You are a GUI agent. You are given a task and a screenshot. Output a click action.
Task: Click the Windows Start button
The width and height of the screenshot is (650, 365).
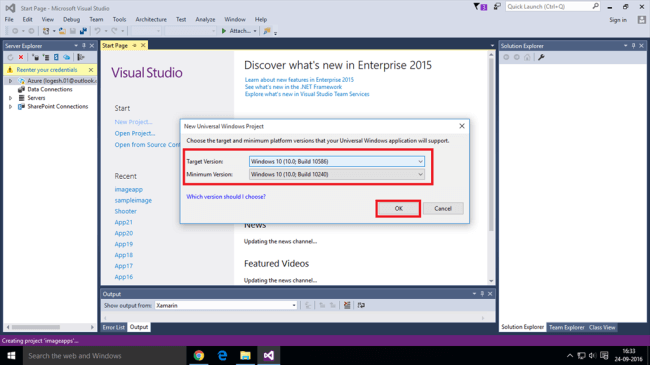[x=11, y=355]
